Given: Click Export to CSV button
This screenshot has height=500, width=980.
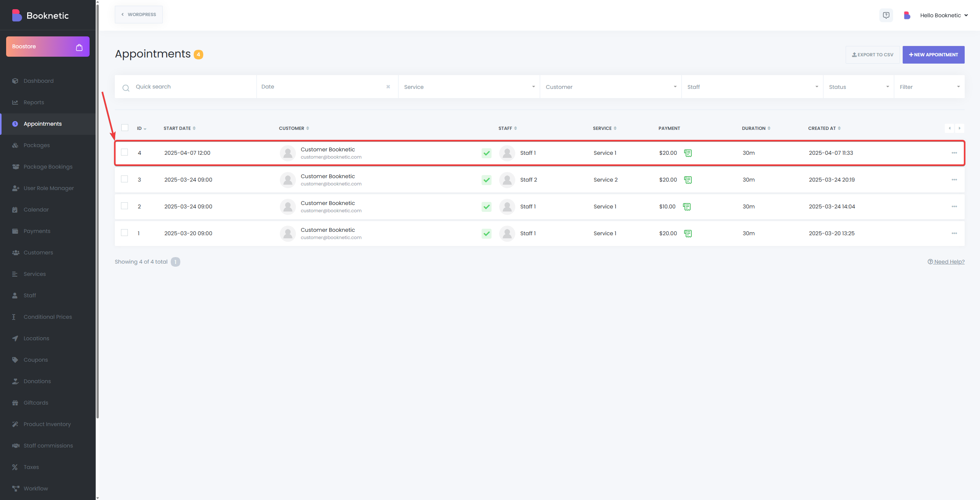Looking at the screenshot, I should [872, 55].
